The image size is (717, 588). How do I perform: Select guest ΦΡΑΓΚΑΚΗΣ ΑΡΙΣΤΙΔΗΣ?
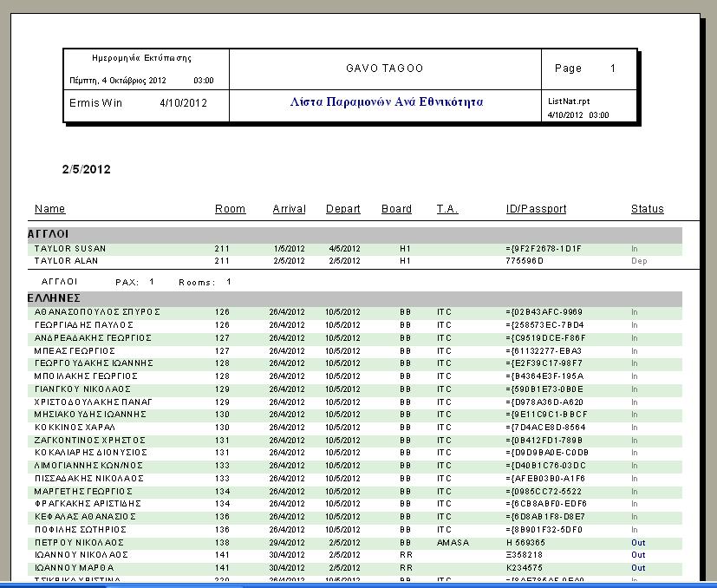[x=88, y=504]
